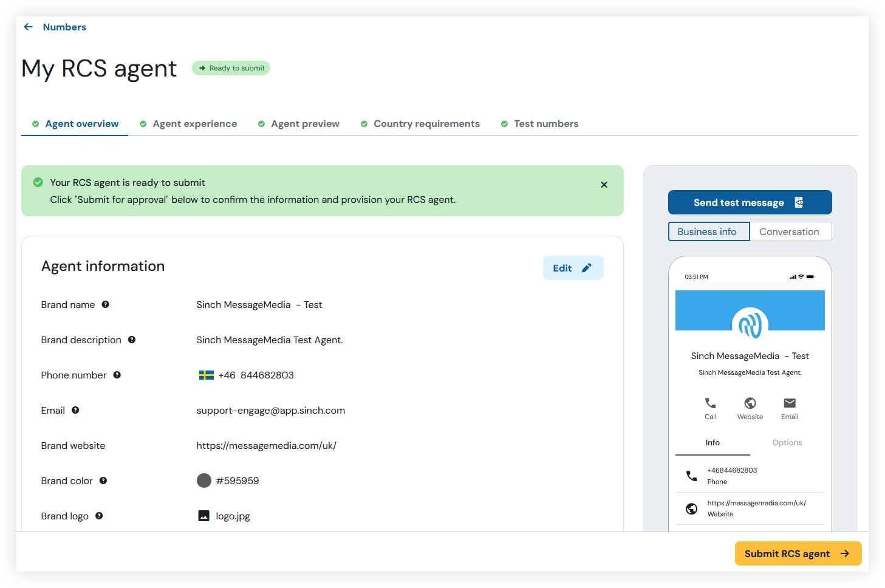
Task: Select the +46 844682803 phone number
Action: click(x=256, y=375)
